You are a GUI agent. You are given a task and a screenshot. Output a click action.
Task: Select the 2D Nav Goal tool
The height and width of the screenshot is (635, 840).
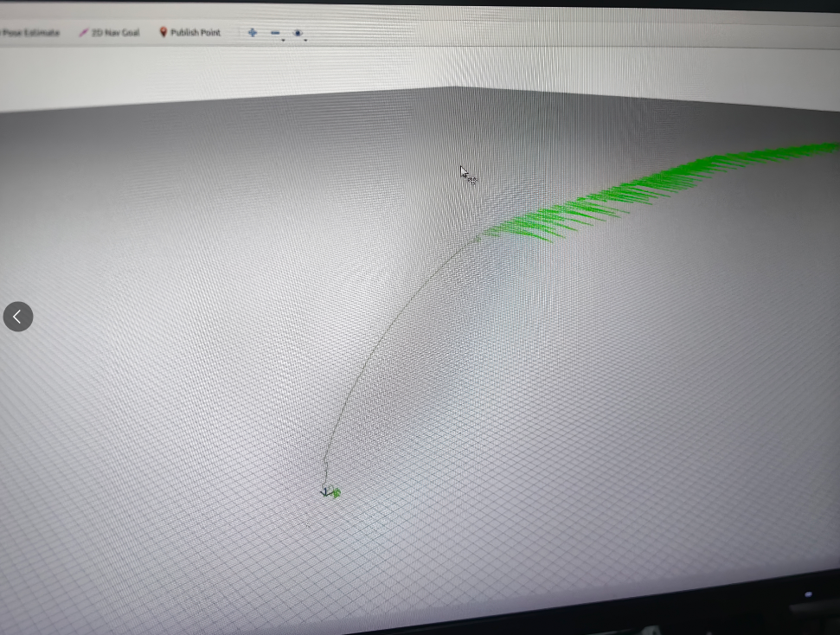tap(109, 33)
